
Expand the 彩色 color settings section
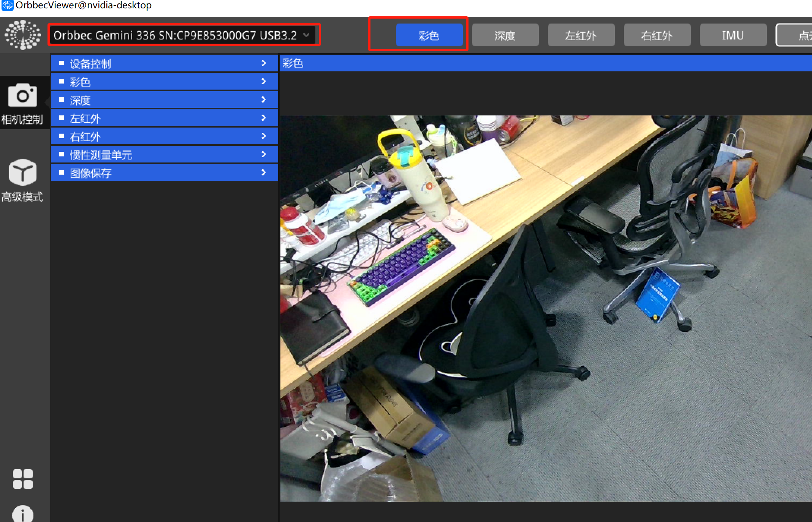(x=164, y=82)
